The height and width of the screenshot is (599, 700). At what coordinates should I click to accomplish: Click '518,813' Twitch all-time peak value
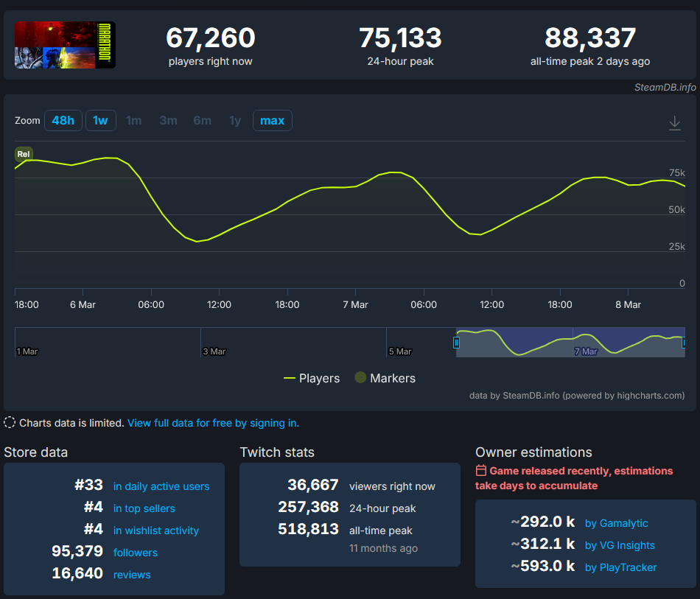coord(308,529)
